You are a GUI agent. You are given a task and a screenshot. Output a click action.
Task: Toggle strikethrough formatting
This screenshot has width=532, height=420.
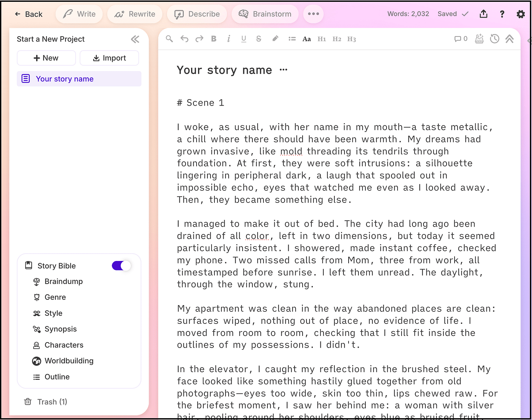click(x=259, y=39)
